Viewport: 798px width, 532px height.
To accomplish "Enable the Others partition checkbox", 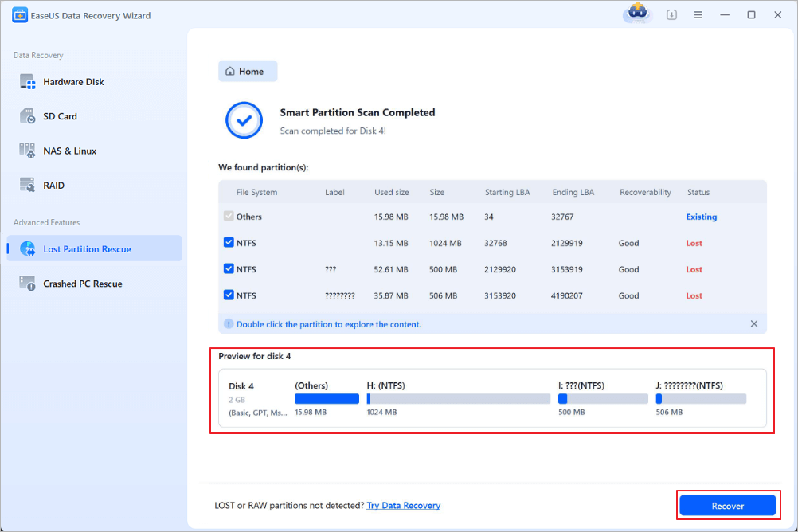I will [229, 216].
